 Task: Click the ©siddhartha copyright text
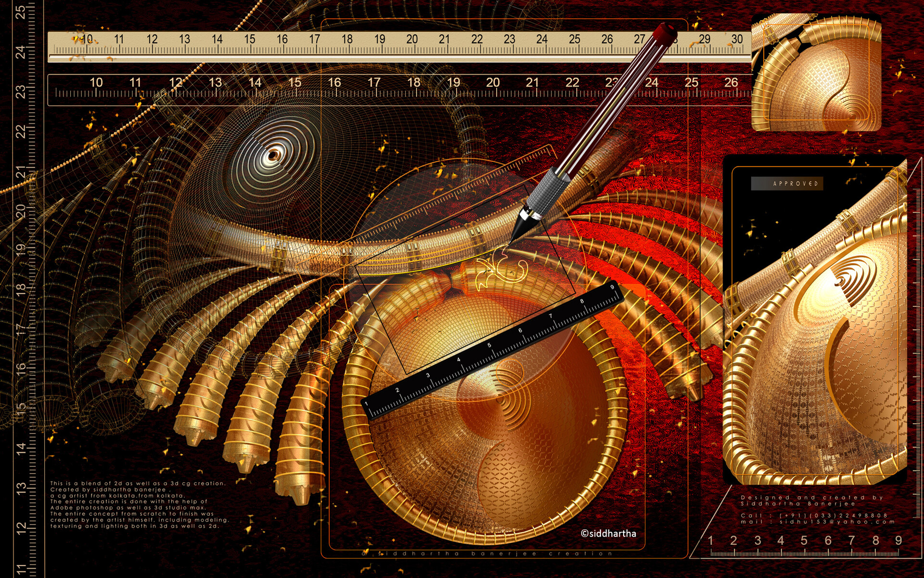point(608,533)
